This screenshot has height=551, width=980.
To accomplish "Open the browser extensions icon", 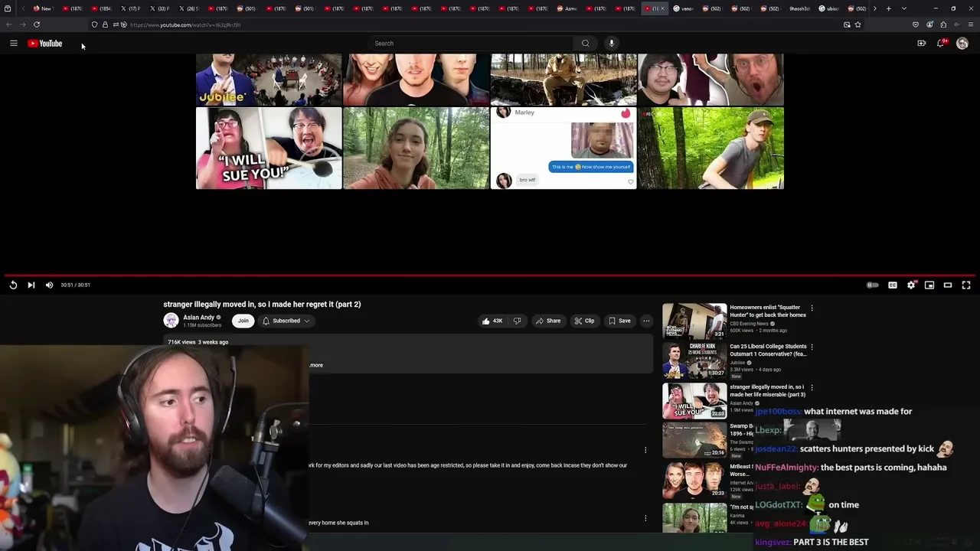I will 943,24.
